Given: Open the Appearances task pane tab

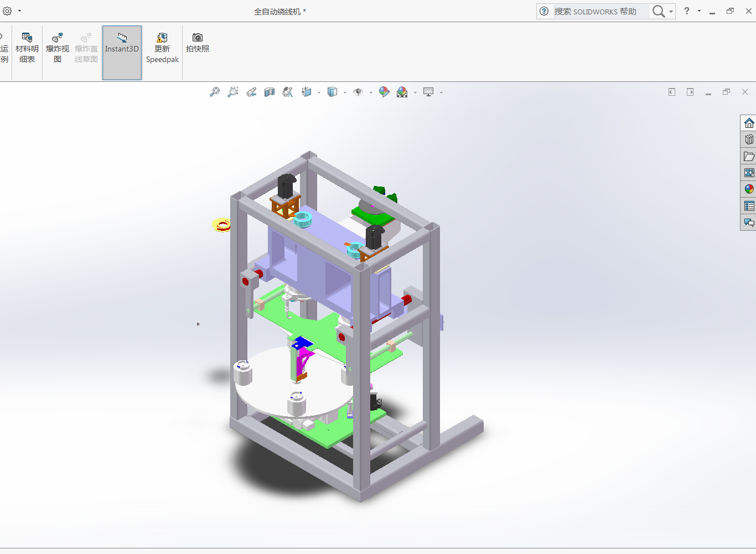Looking at the screenshot, I should [x=749, y=189].
